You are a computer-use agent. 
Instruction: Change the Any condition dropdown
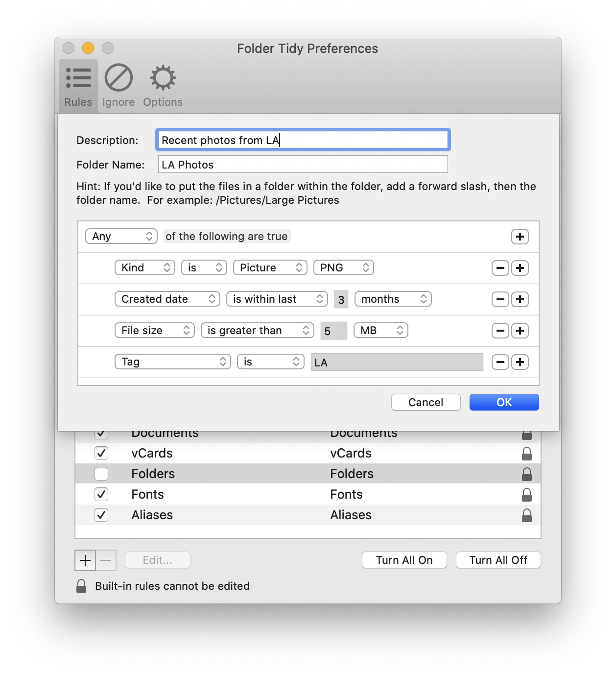[121, 236]
